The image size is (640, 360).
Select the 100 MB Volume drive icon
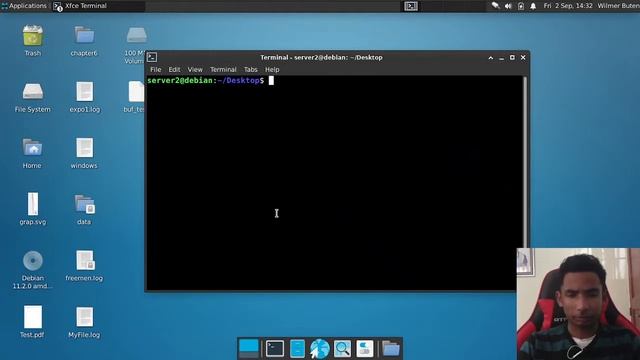click(x=136, y=36)
